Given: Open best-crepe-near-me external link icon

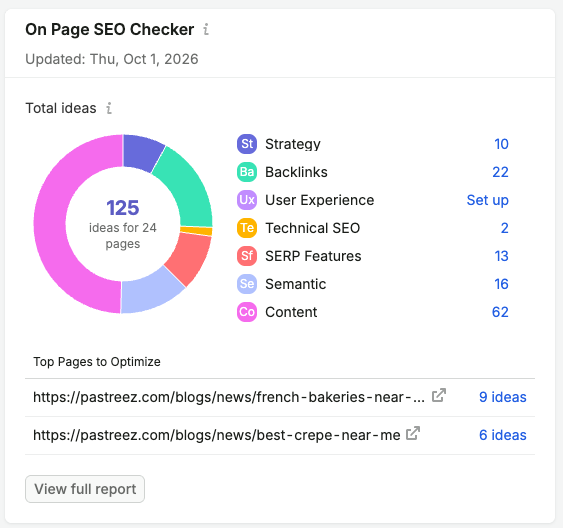Looking at the screenshot, I should 413,433.
